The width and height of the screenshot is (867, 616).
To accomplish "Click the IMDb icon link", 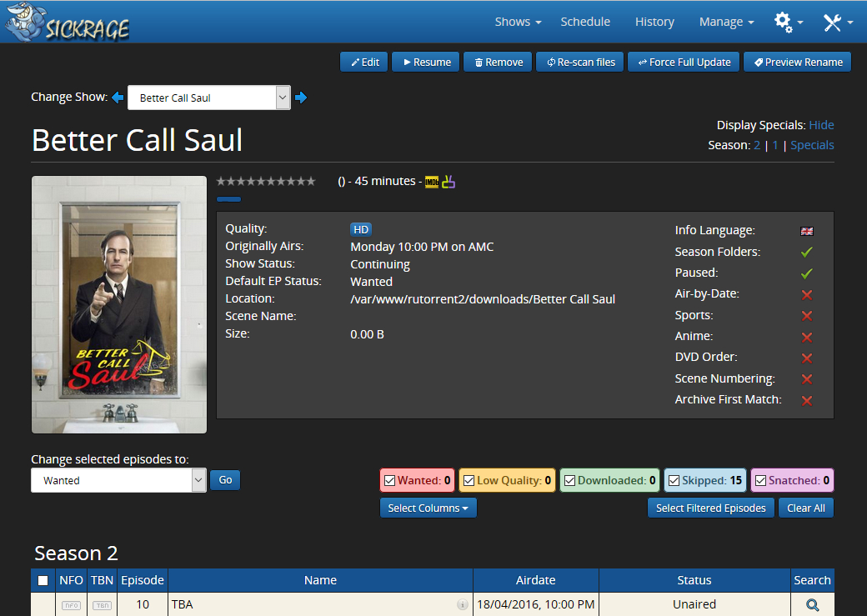I will (x=431, y=182).
